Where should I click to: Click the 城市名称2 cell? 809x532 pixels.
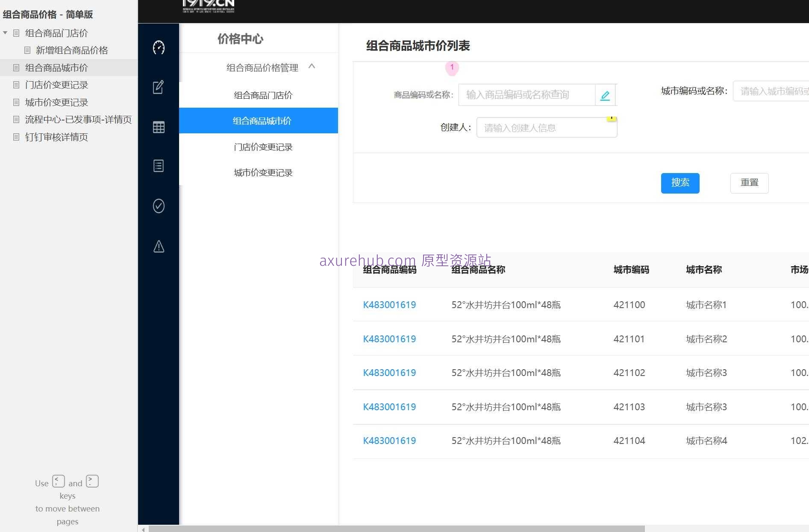click(706, 339)
